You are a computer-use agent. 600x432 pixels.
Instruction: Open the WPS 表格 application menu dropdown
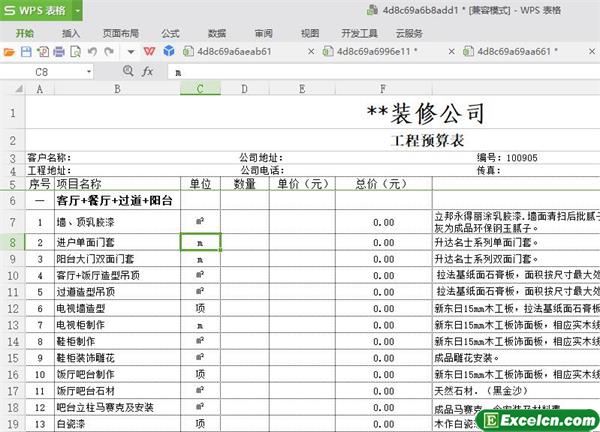(x=77, y=10)
